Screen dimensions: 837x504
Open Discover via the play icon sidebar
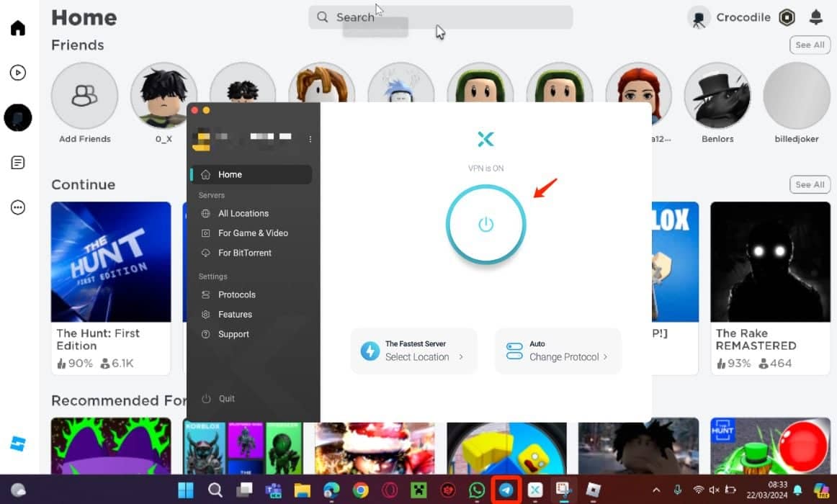17,72
